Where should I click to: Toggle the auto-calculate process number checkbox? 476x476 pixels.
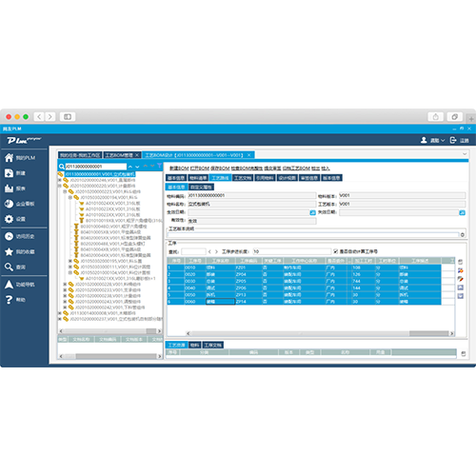(x=336, y=251)
